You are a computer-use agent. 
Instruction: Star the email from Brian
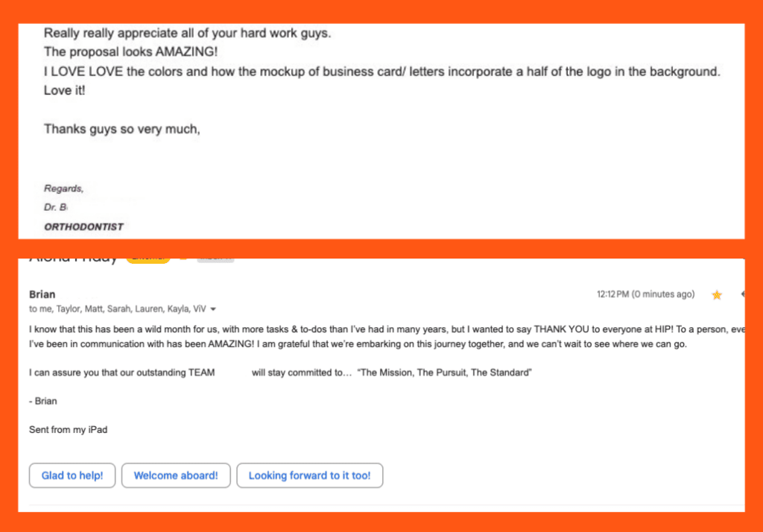717,295
